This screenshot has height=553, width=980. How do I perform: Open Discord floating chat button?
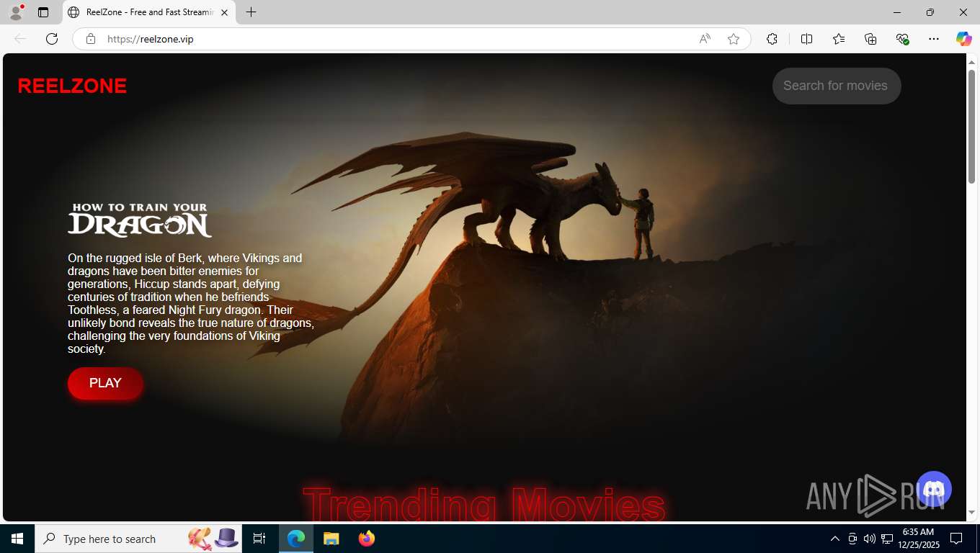pyautogui.click(x=934, y=490)
